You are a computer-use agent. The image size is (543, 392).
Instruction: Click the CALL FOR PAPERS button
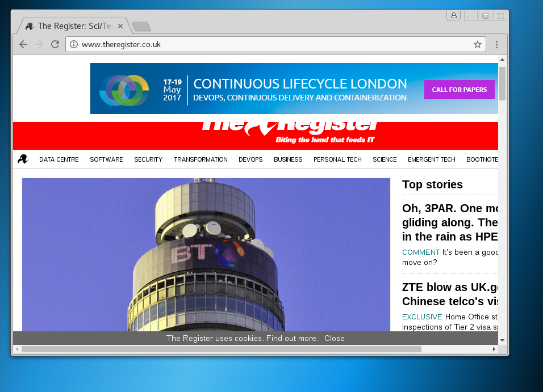pos(459,90)
